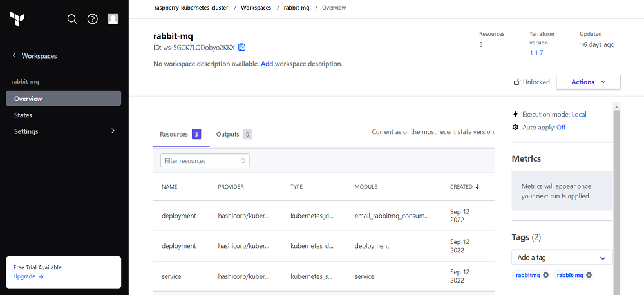Switch to the Outputs tab
Screen dimensions: 644x295
(x=234, y=135)
